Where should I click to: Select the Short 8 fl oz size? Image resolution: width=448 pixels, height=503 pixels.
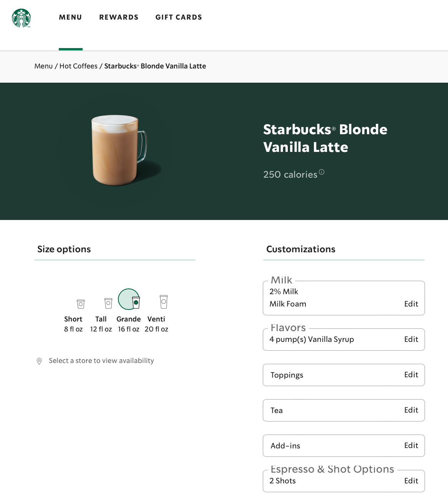(80, 304)
